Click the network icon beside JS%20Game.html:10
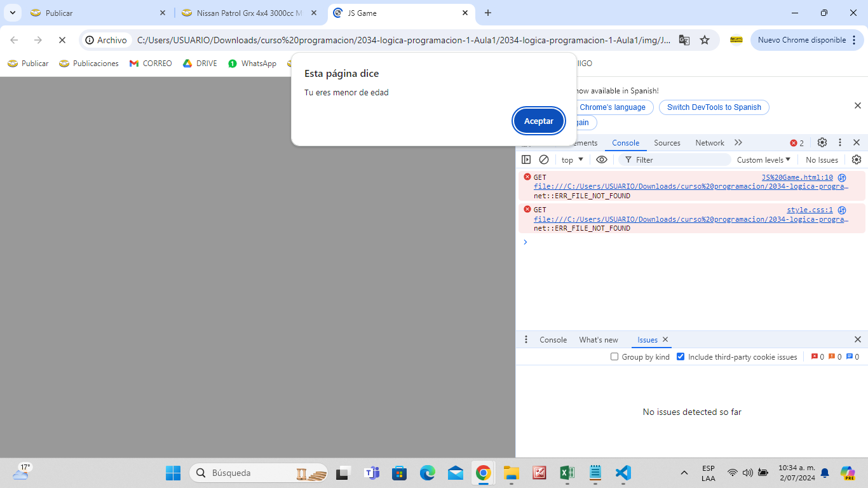Viewport: 868px width, 488px height. (842, 178)
